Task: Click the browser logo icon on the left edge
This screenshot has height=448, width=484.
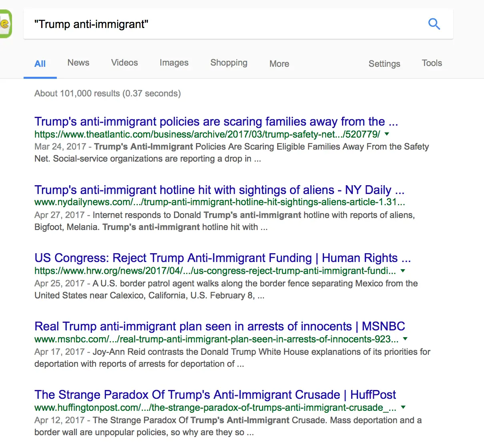Action: [6, 24]
